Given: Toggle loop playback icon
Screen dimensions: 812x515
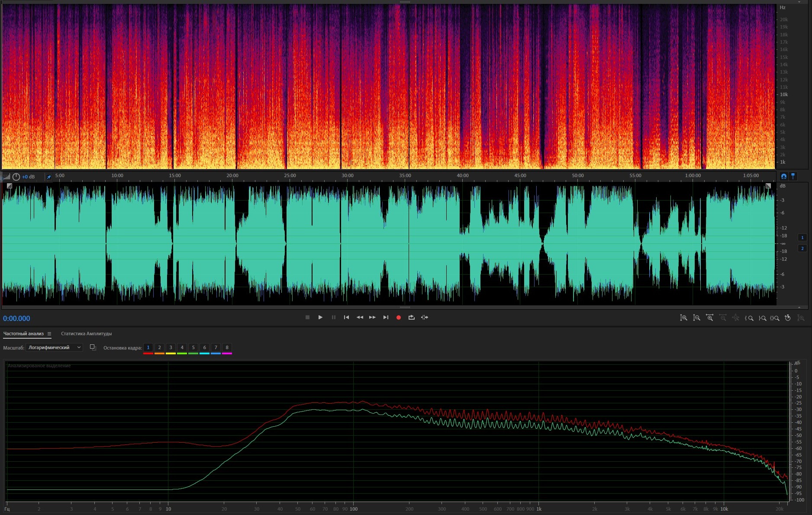Looking at the screenshot, I should point(411,317).
